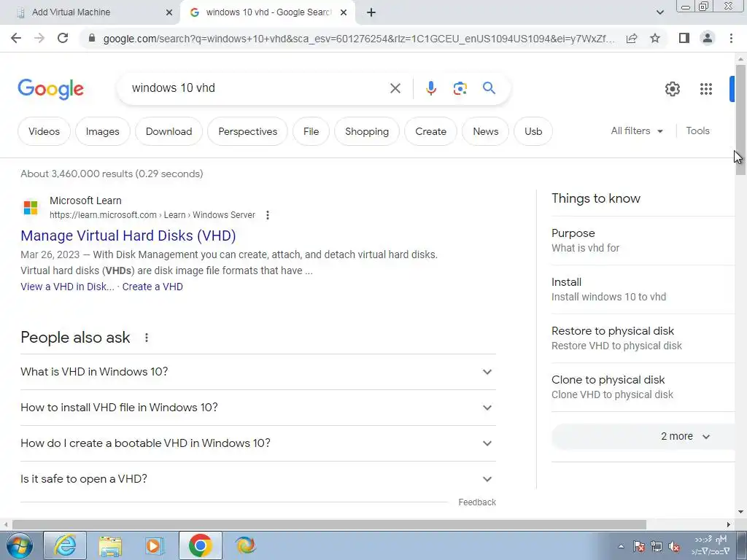
Task: Click the Google logo
Action: pos(50,89)
